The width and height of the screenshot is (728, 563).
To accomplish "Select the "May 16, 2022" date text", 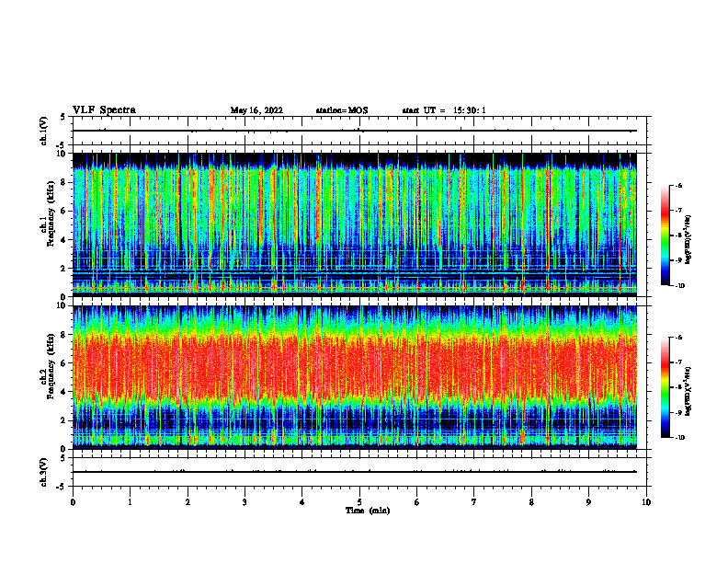I will pos(256,110).
